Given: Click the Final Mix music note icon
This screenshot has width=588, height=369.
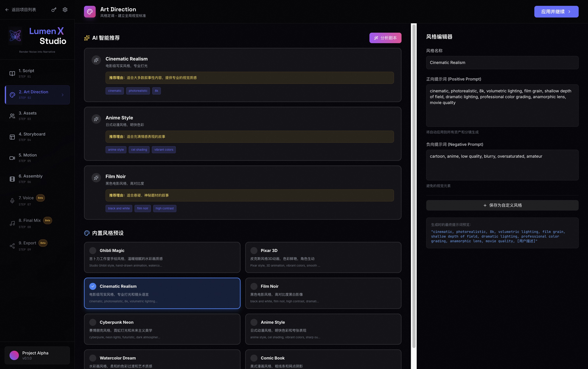Looking at the screenshot, I should 12,223.
